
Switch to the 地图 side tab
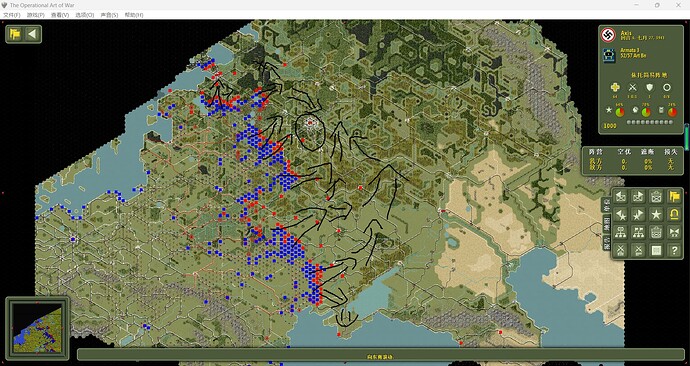[x=607, y=223]
